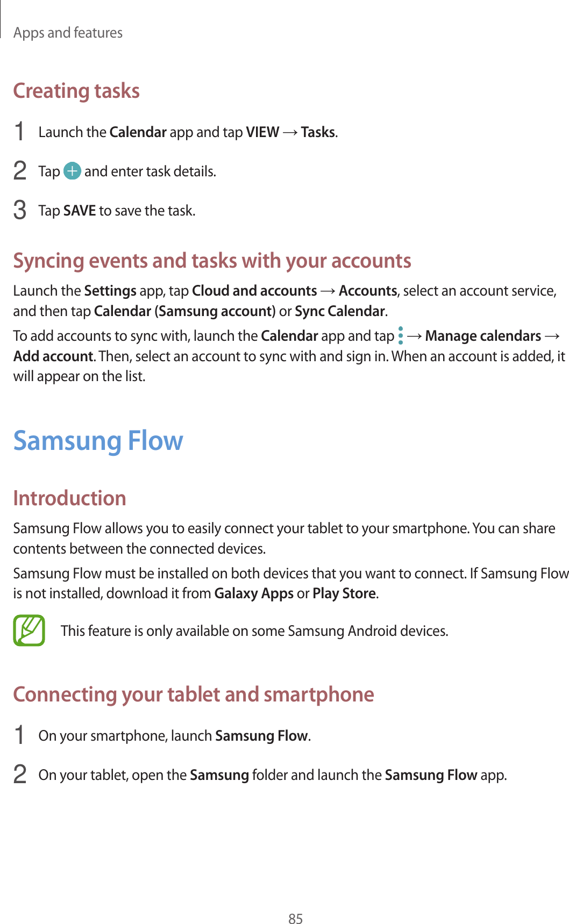The width and height of the screenshot is (569, 924).
Task: Click the Connecting your tablet and smartphone heading
Action: [x=194, y=694]
